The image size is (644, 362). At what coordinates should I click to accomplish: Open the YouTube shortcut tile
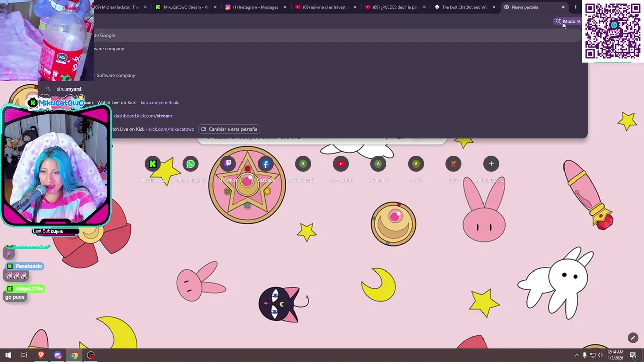tap(341, 164)
